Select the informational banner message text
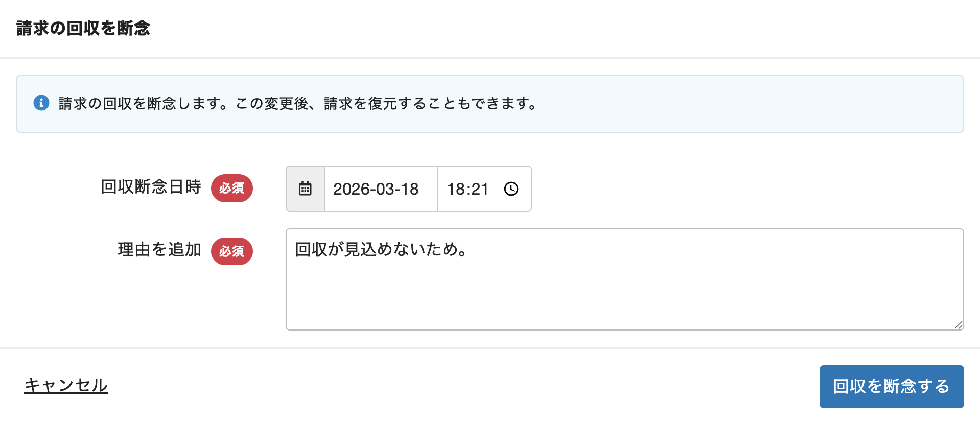980x424 pixels. [x=296, y=104]
